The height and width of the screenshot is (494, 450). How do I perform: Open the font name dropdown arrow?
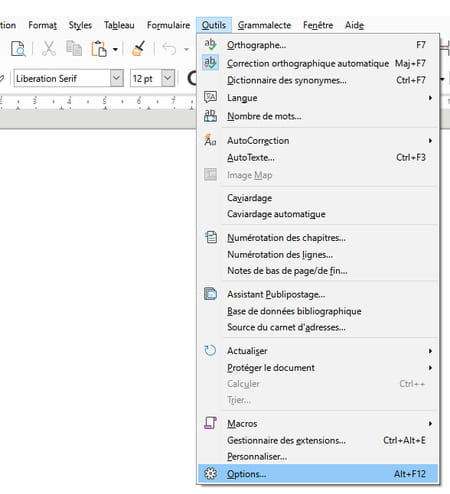pos(116,78)
